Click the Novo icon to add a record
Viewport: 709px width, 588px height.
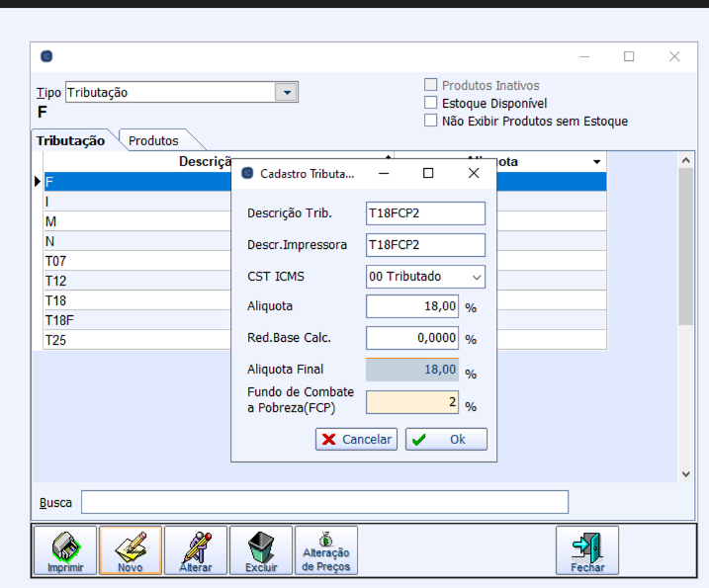point(130,549)
